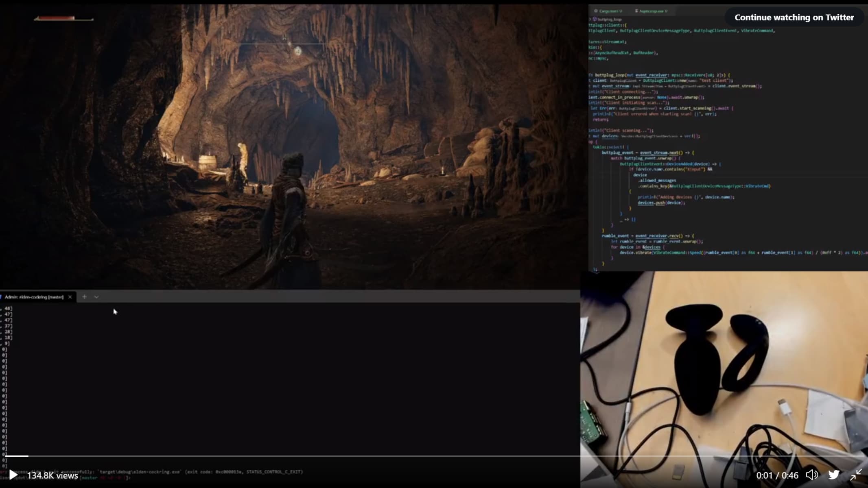Click the 'Client scanning...' println line
The image size is (868, 488).
click(x=621, y=131)
